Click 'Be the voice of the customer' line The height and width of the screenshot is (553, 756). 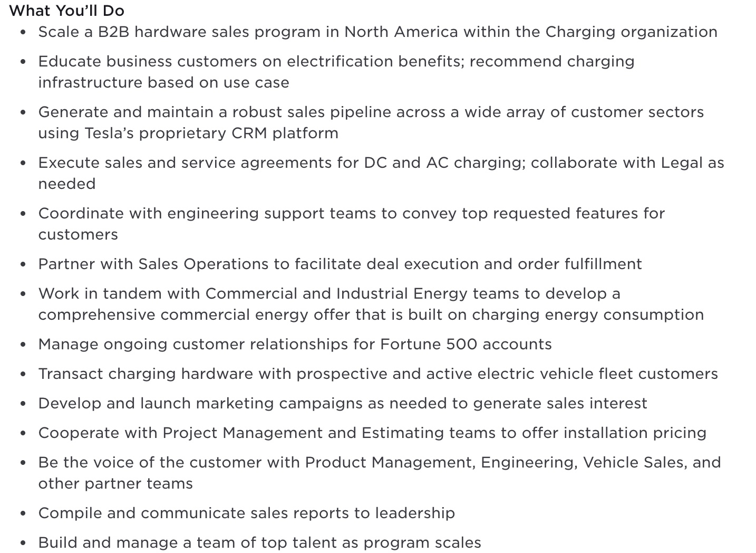coord(380,463)
